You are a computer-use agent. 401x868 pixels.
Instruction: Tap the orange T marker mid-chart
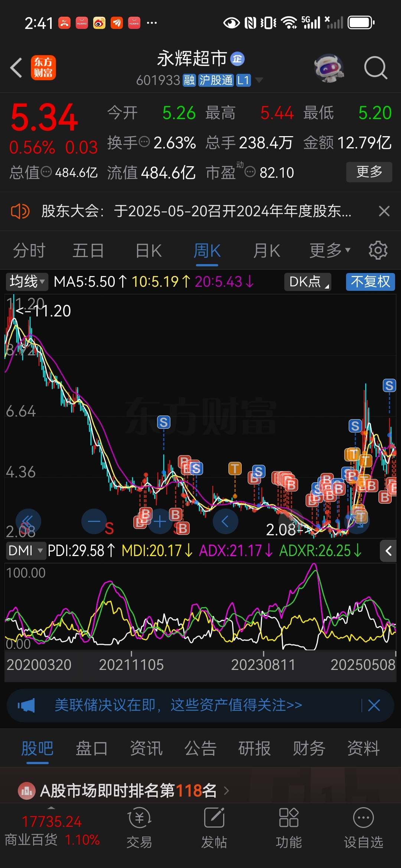(235, 468)
